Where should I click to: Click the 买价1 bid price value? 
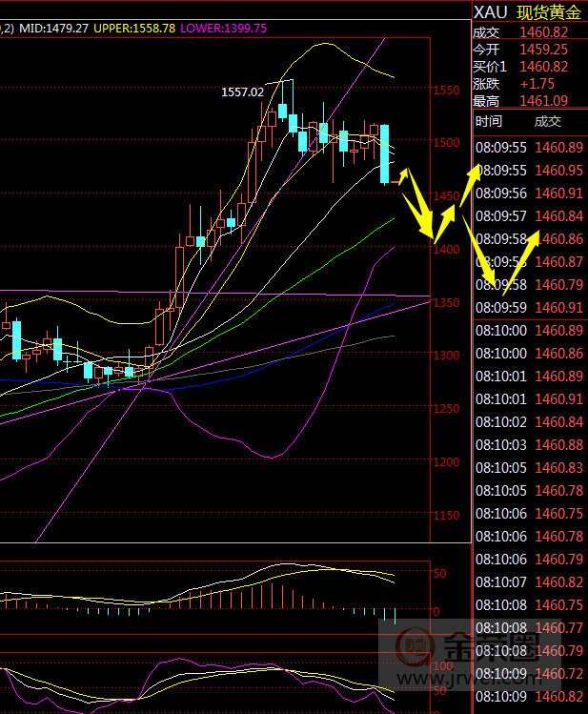pyautogui.click(x=543, y=67)
